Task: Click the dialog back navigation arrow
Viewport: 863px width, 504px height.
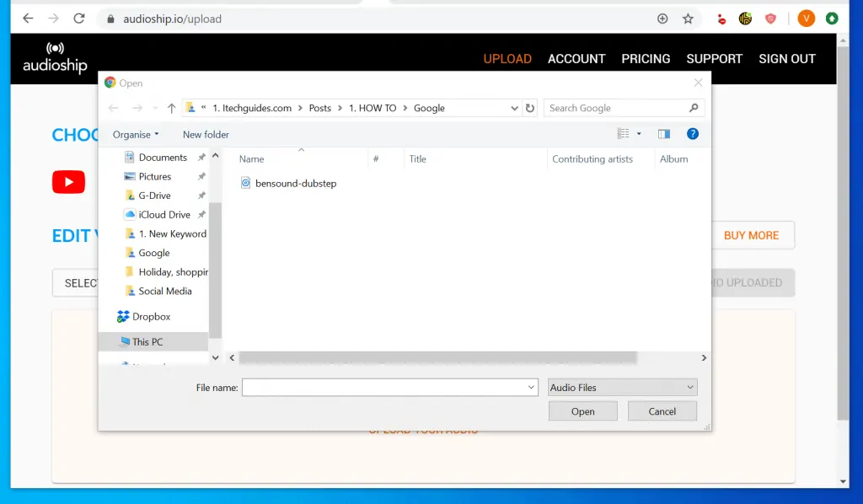Action: coord(114,109)
